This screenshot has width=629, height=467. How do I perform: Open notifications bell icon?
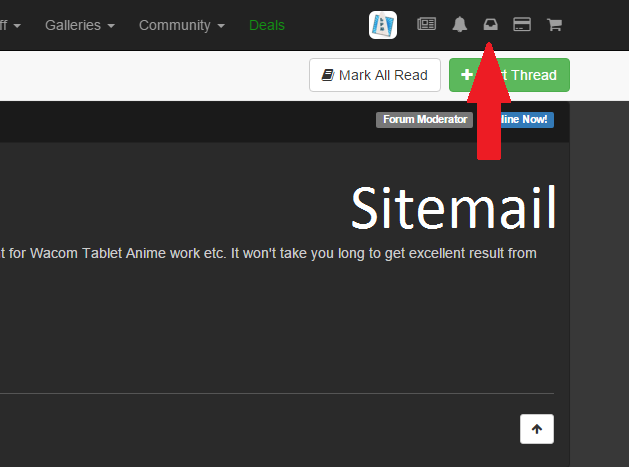pyautogui.click(x=459, y=24)
